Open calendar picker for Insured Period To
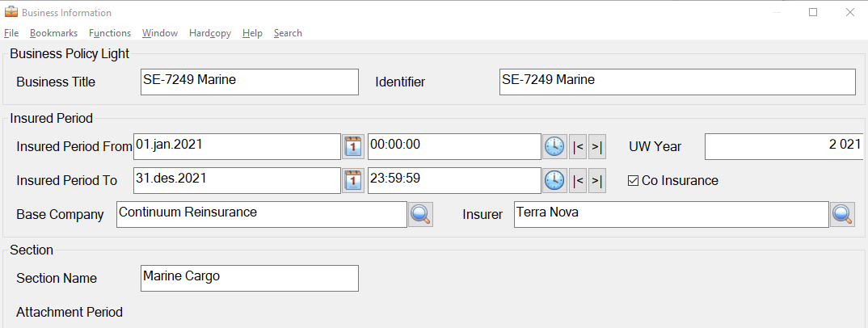This screenshot has height=328, width=868. [352, 180]
